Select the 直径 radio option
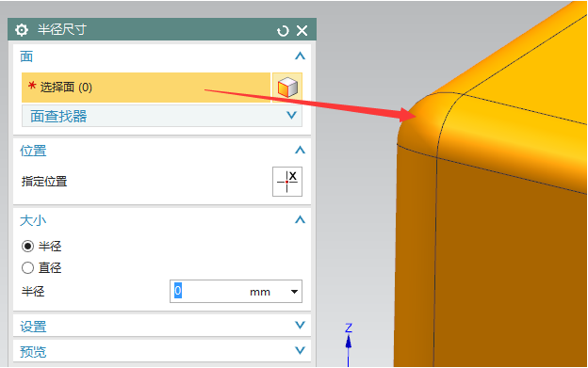Image resolution: width=588 pixels, height=368 pixels. (x=27, y=267)
